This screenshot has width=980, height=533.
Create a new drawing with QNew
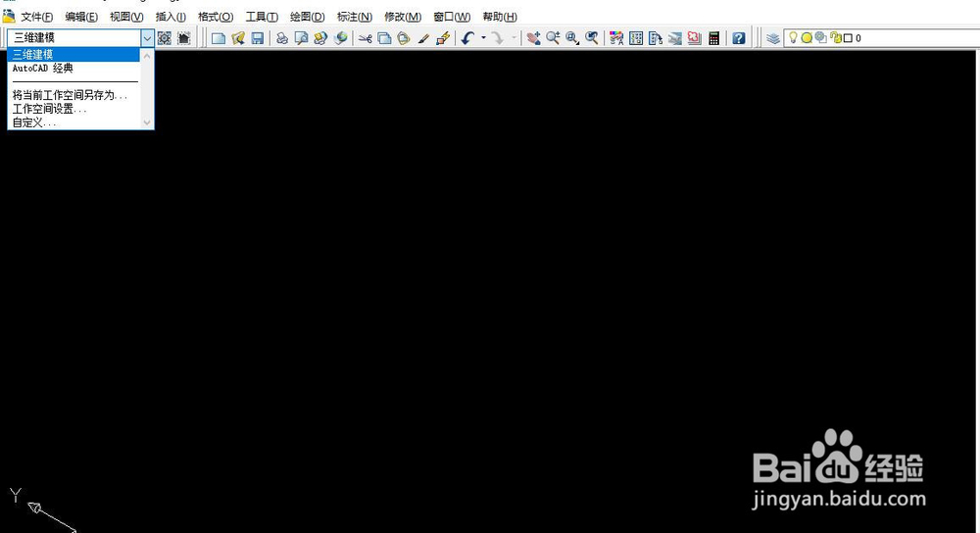[219, 38]
